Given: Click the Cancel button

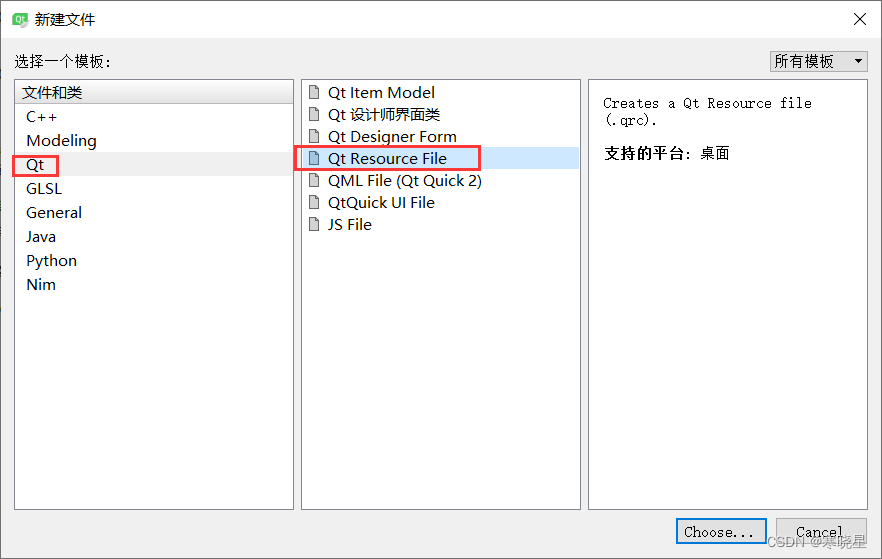Looking at the screenshot, I should (x=821, y=531).
